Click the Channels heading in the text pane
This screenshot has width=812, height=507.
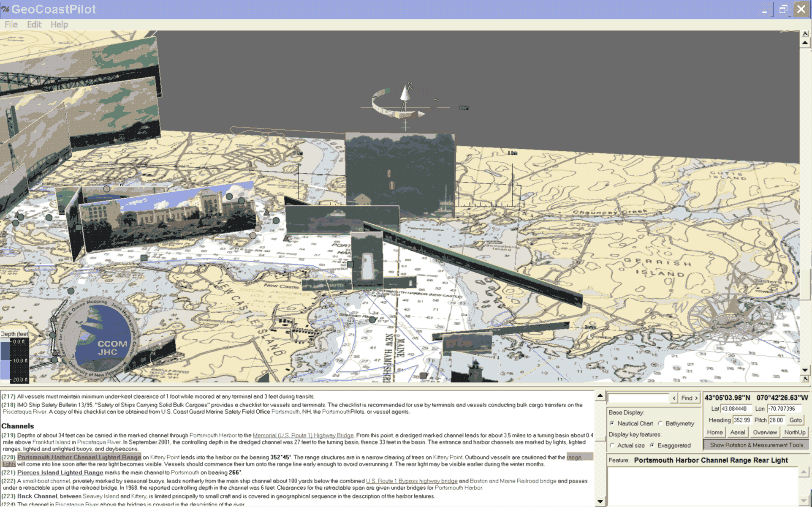click(18, 426)
